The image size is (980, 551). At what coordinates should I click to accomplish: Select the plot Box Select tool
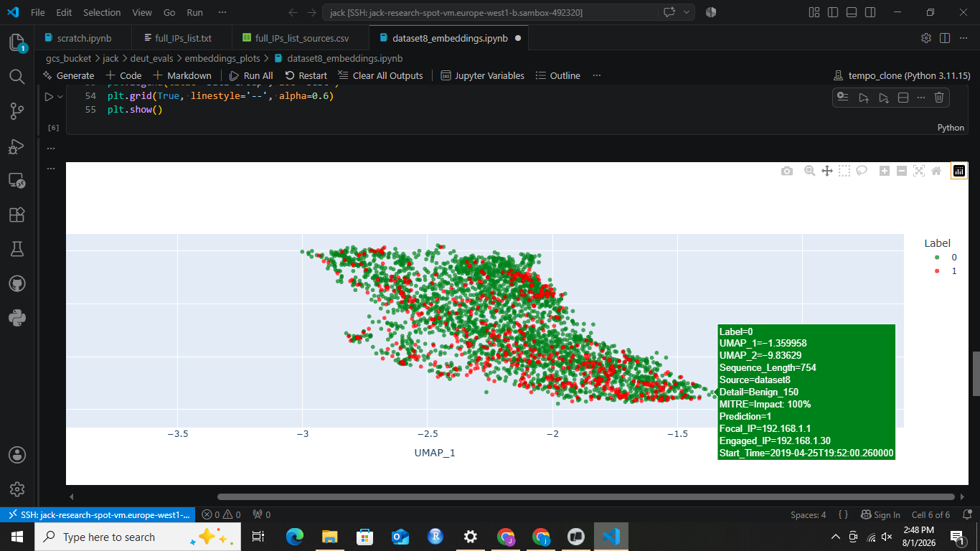coord(844,171)
